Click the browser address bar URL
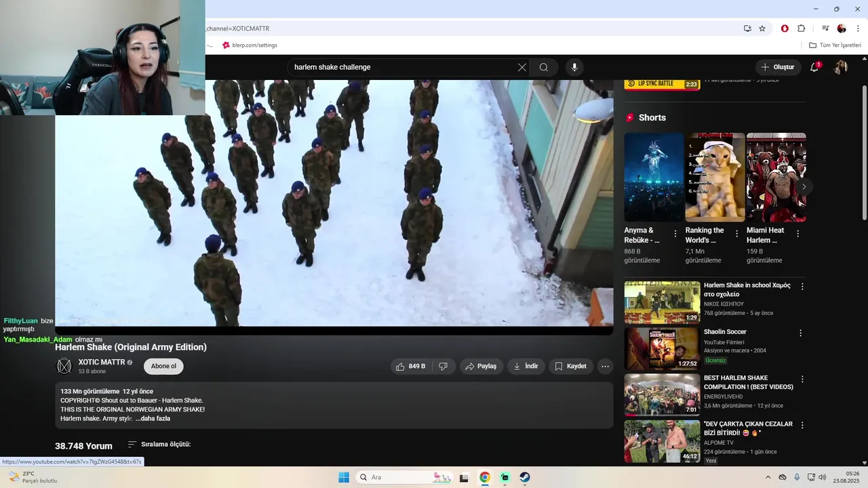The width and height of the screenshot is (868, 488). click(x=238, y=28)
